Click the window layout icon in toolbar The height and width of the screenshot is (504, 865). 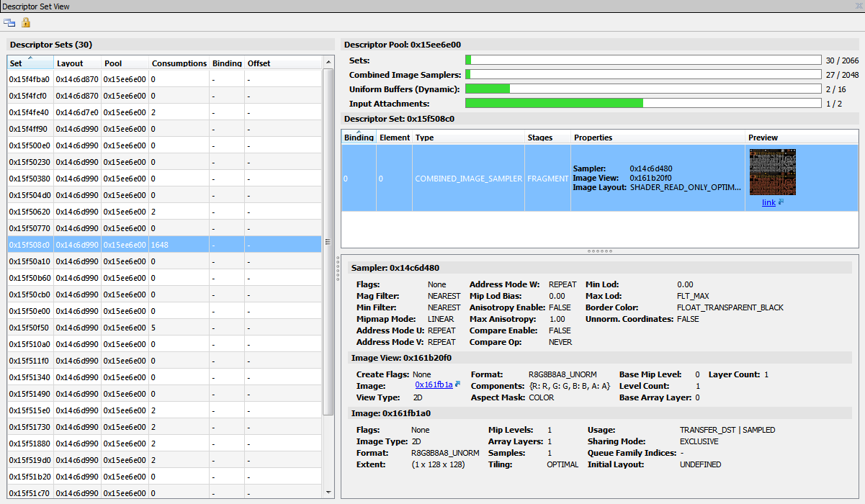coord(9,22)
